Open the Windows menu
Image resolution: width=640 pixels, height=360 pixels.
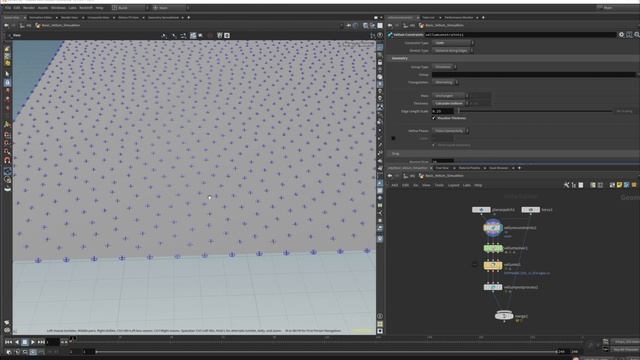pos(58,8)
